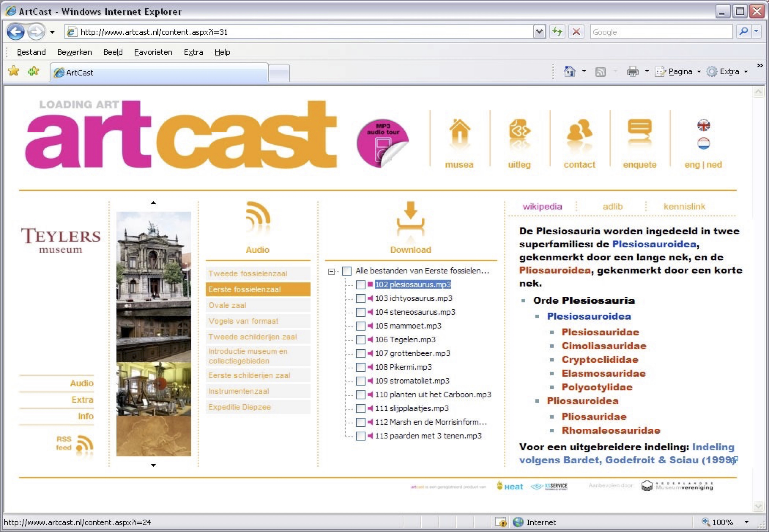Open the Ovale zaal audio link

pos(227,305)
